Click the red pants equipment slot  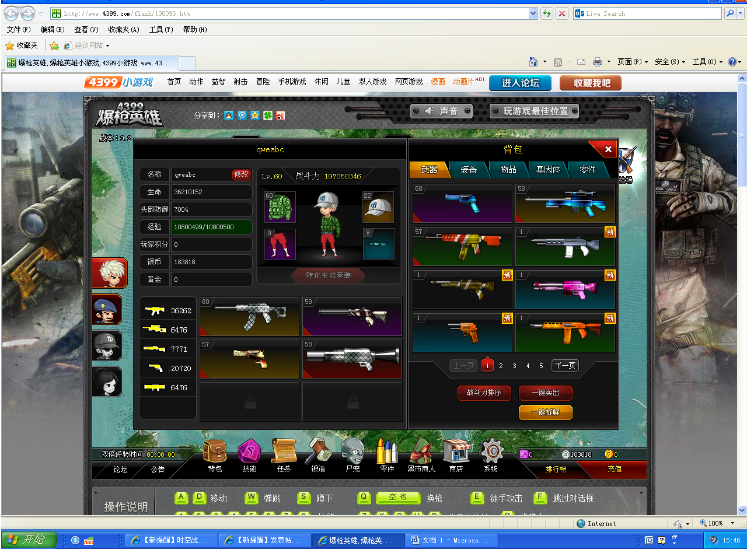coord(280,244)
